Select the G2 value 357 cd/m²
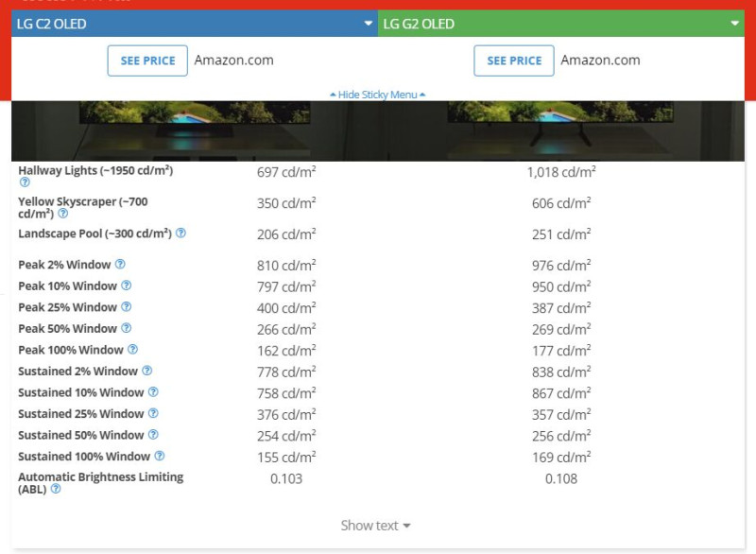Screen dimensions: 756x554 point(561,414)
